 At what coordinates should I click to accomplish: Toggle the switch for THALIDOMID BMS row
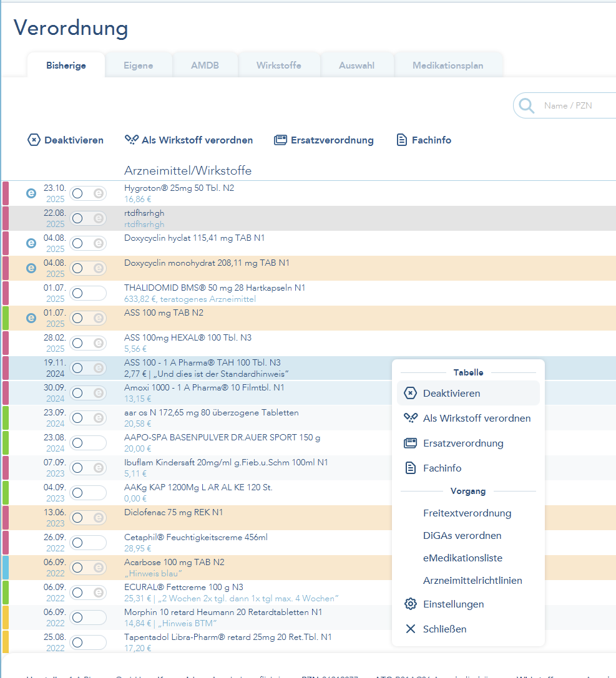[88, 293]
